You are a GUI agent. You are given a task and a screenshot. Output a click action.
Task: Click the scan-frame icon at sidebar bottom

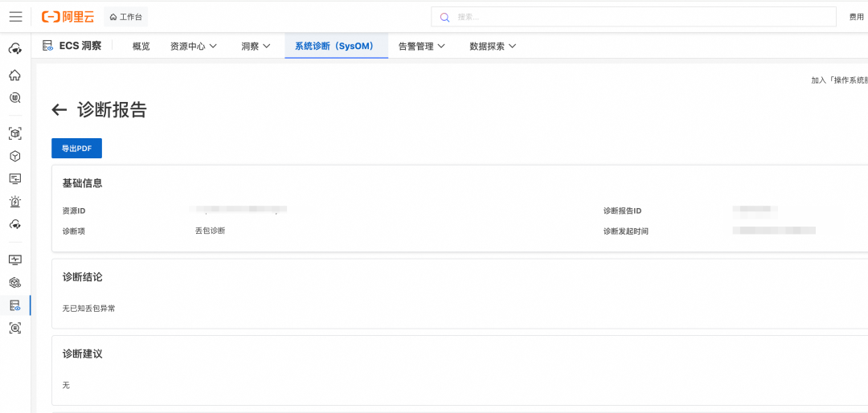[x=15, y=328]
